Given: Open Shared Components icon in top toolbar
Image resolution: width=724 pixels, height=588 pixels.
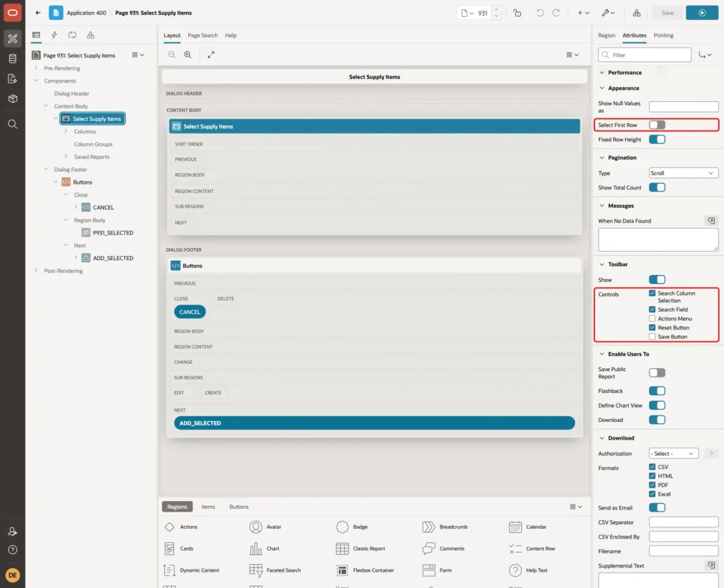Looking at the screenshot, I should [x=636, y=13].
